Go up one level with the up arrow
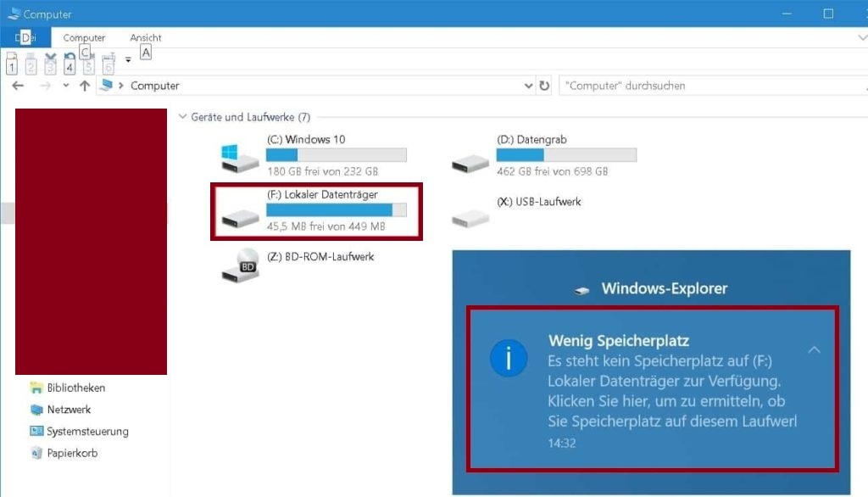This screenshot has width=868, height=497. click(x=85, y=86)
